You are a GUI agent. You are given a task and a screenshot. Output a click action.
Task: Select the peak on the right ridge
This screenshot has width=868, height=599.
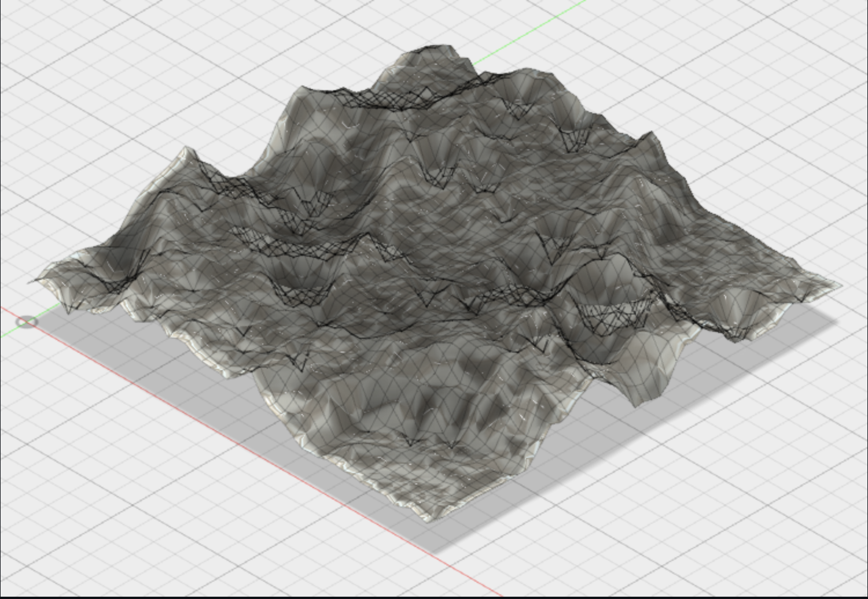(x=651, y=136)
